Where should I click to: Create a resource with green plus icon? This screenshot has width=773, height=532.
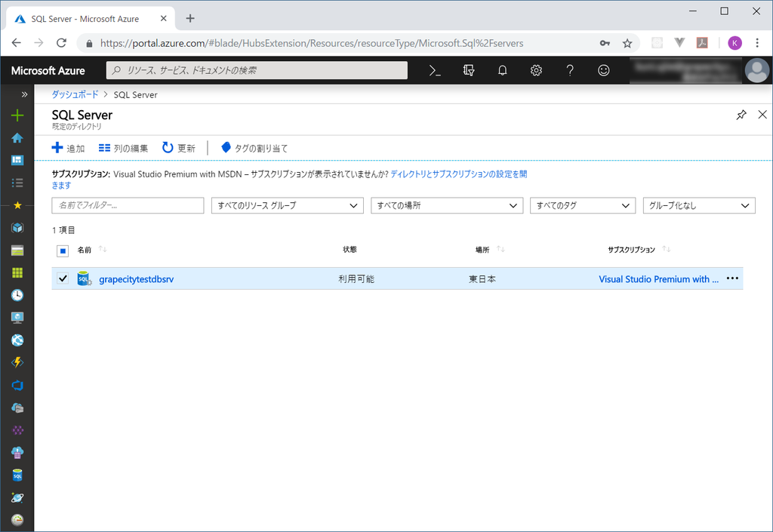coord(17,115)
